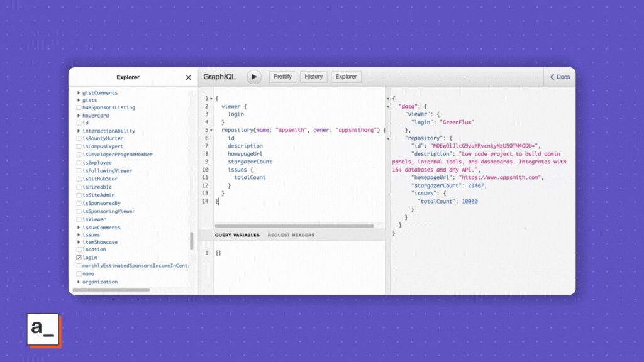Viewport: 644px width, 362px height.
Task: Click totalCount in the query editor
Action: (x=250, y=178)
